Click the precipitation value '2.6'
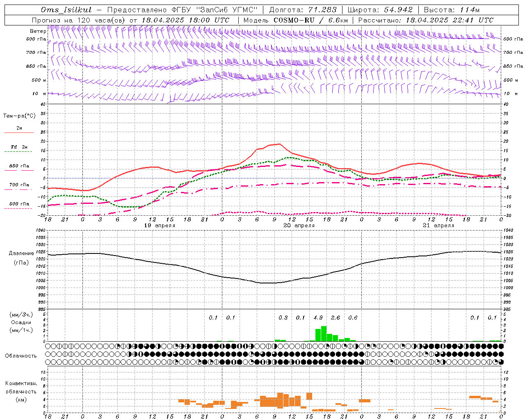The height and width of the screenshot is (420, 525). [335, 317]
